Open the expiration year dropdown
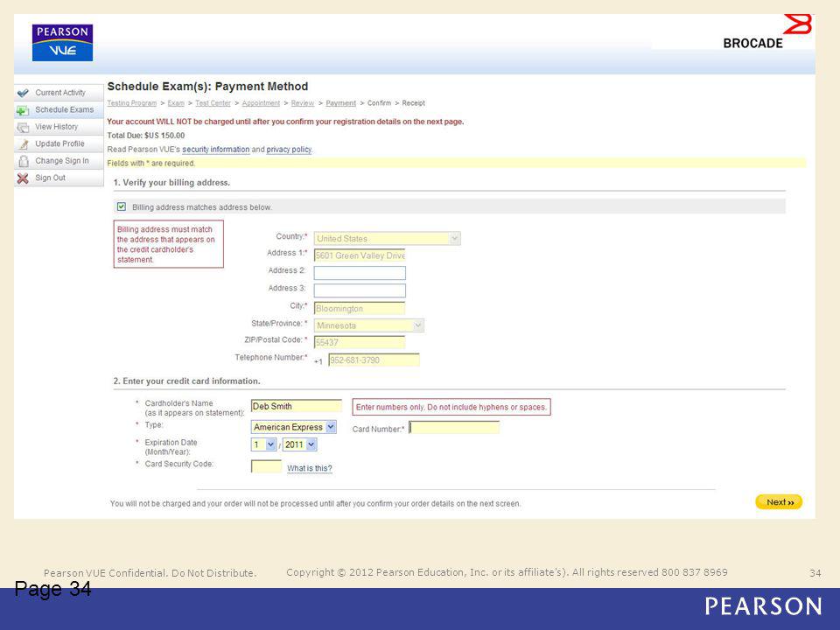The image size is (840, 630). pos(299,444)
